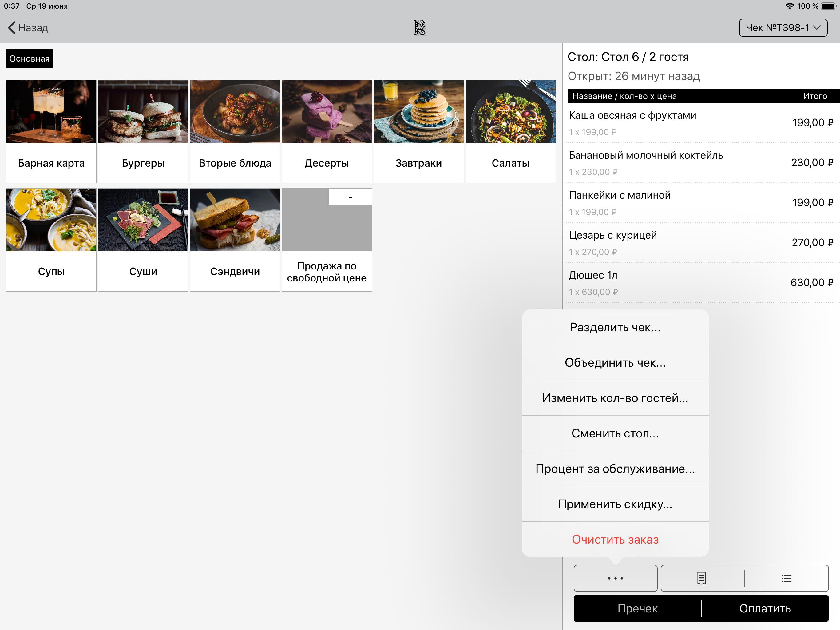Tap Продажа по свободной цене tile
Image resolution: width=840 pixels, height=630 pixels.
pos(327,239)
